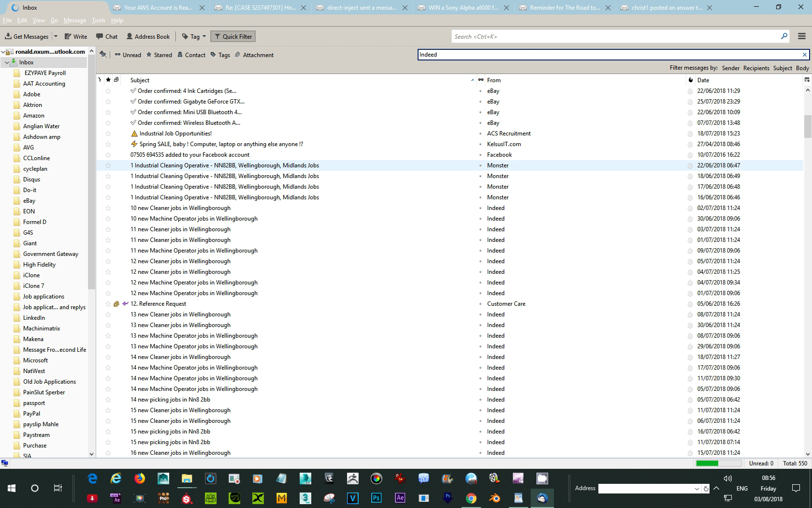Click the quick filter text box
The image size is (812, 508).
pos(609,55)
